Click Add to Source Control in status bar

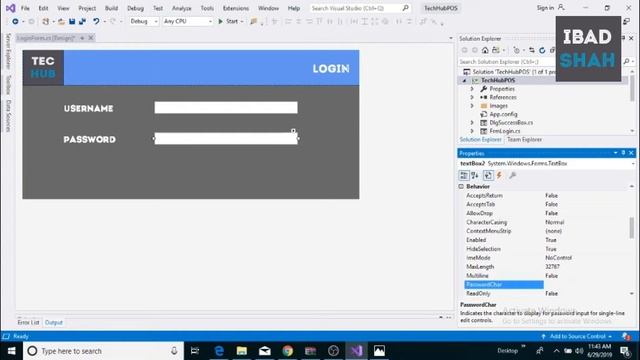(x=577, y=336)
